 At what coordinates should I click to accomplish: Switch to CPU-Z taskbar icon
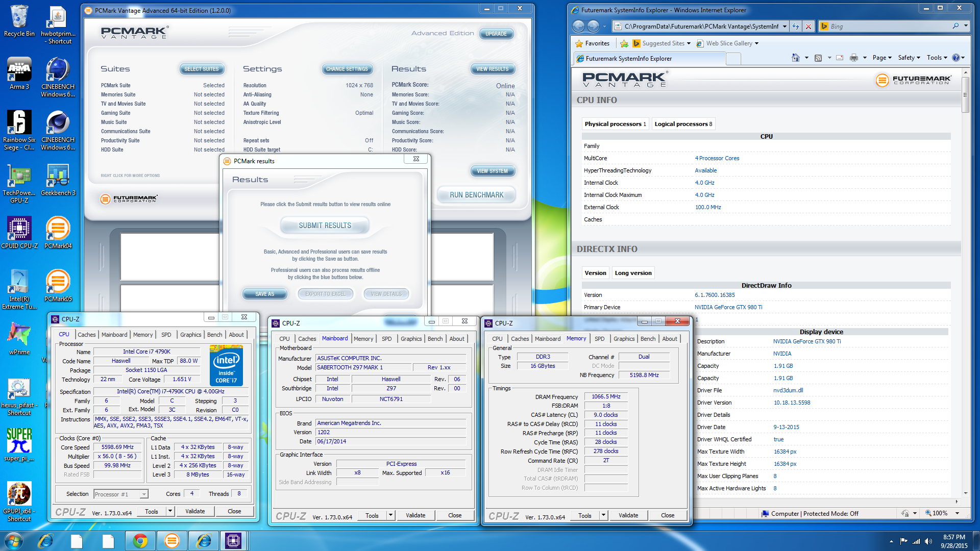(x=233, y=541)
